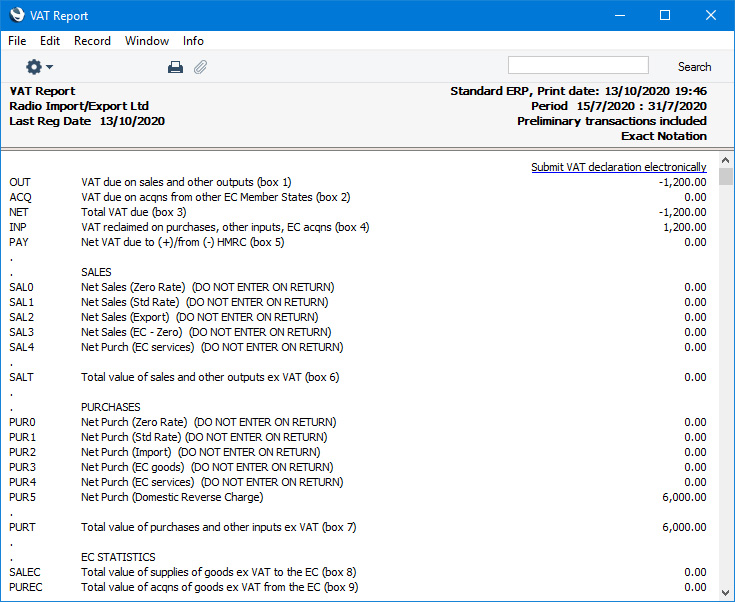
Task: Click the PURT row code
Action: click(22, 527)
